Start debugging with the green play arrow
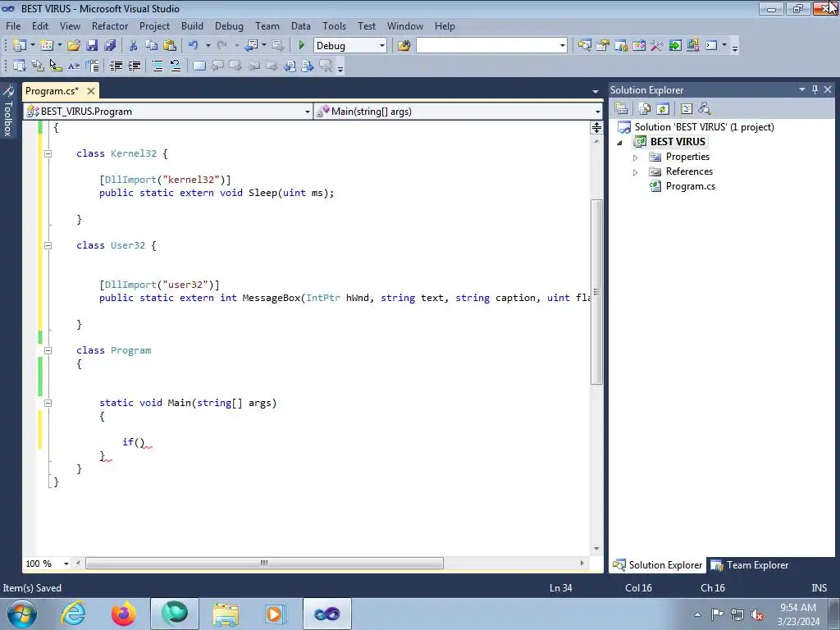Screen dimensions: 840x630 pyautogui.click(x=301, y=46)
